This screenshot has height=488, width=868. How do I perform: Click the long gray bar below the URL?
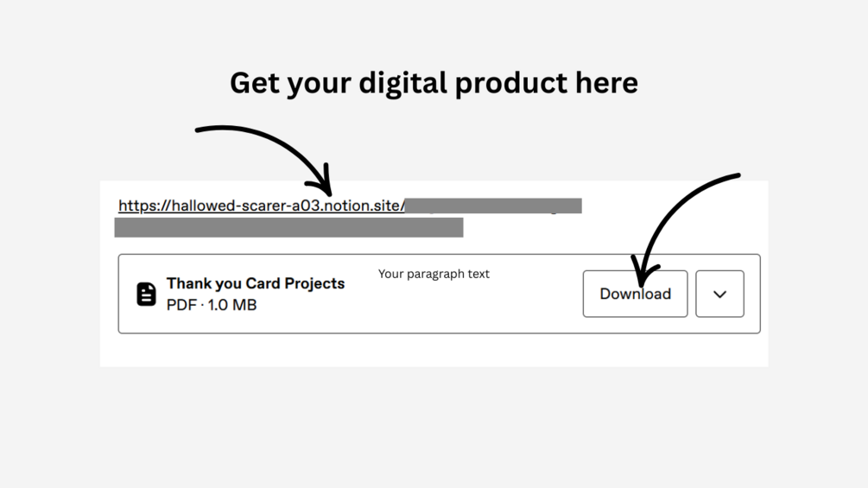point(288,227)
